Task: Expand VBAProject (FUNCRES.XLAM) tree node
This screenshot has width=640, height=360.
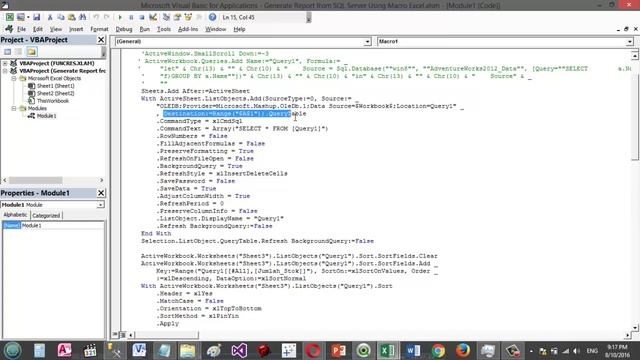Action: pos(5,63)
